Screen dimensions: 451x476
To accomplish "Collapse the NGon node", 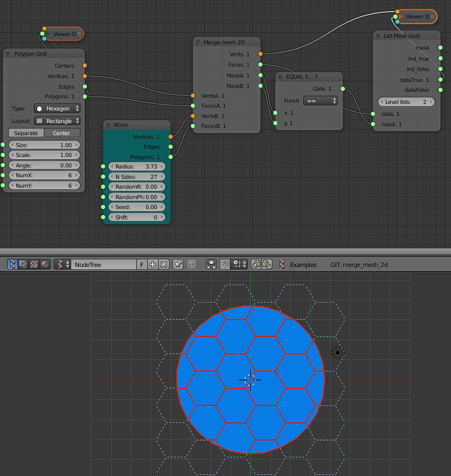I will pos(108,125).
